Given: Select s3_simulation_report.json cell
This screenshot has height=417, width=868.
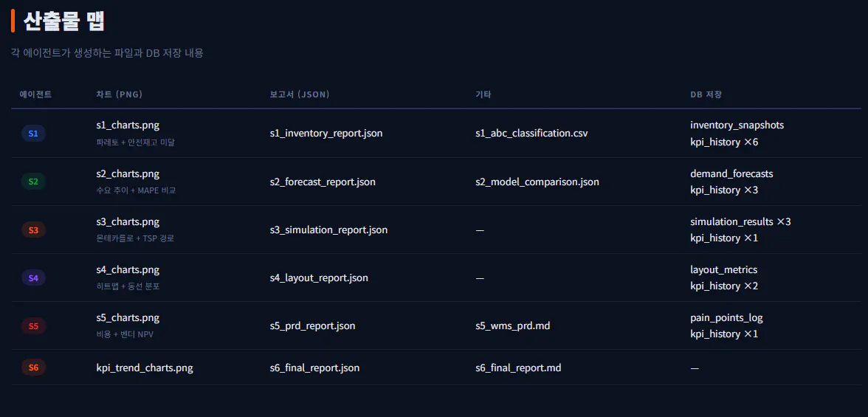Looking at the screenshot, I should (x=329, y=230).
